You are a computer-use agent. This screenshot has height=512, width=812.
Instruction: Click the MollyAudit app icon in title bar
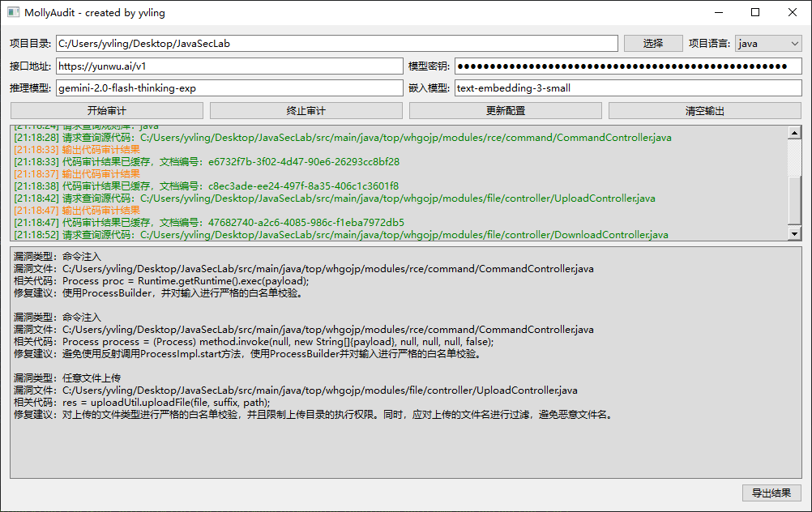[13, 12]
